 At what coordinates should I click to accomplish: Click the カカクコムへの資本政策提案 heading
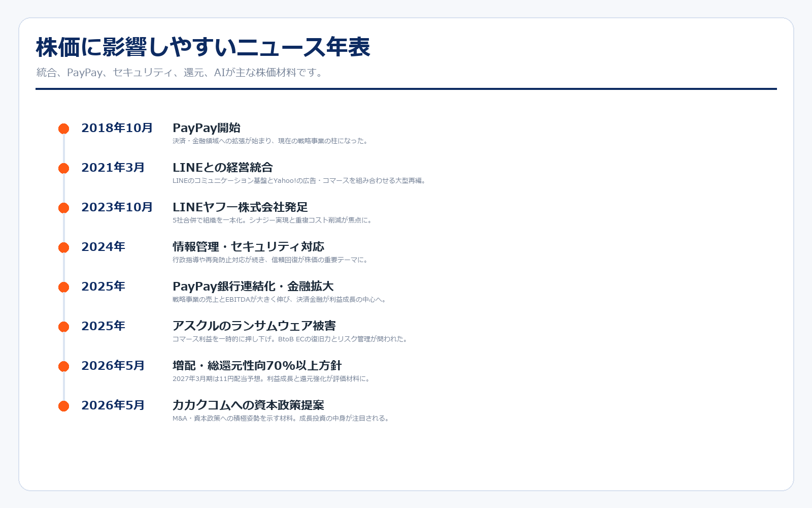point(248,405)
